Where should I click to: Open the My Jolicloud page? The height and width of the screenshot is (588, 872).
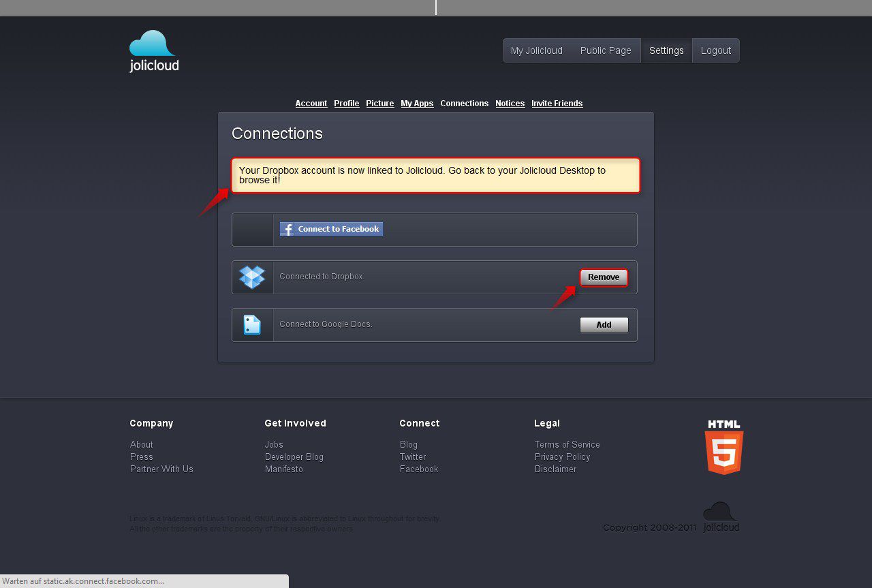(x=536, y=50)
